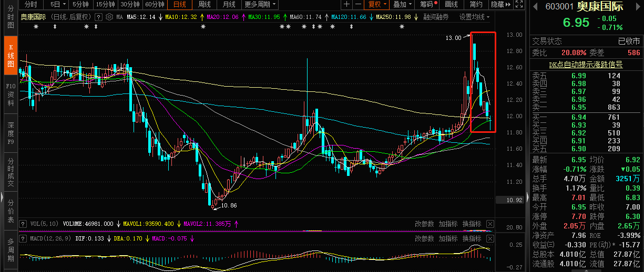This screenshot has width=644, height=272.
Task: Close the VOL indicator panel
Action: [x=490, y=224]
